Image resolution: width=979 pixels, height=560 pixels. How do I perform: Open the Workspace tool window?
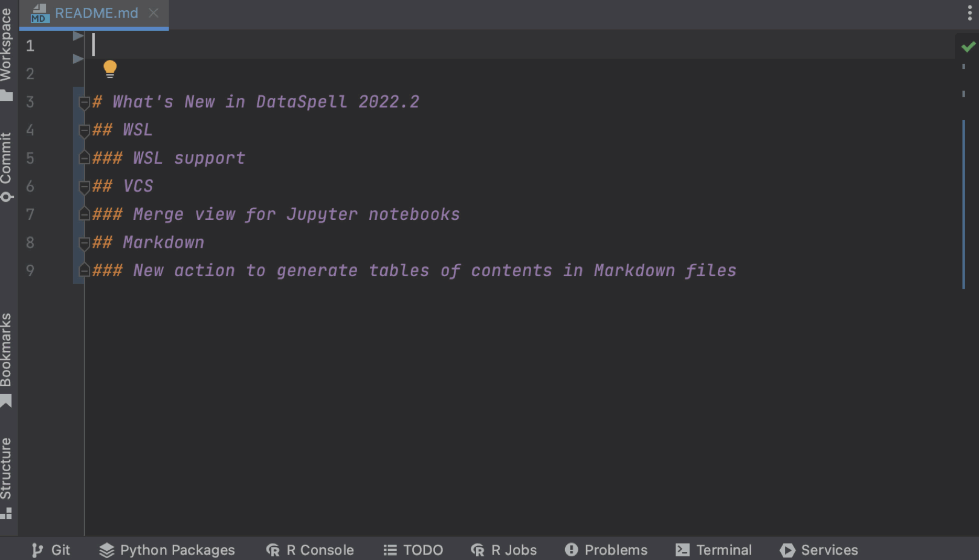coord(7,45)
